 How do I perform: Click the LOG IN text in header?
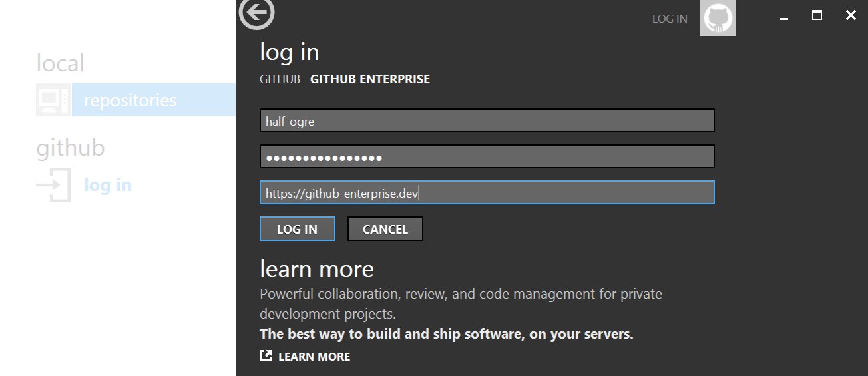[x=670, y=19]
